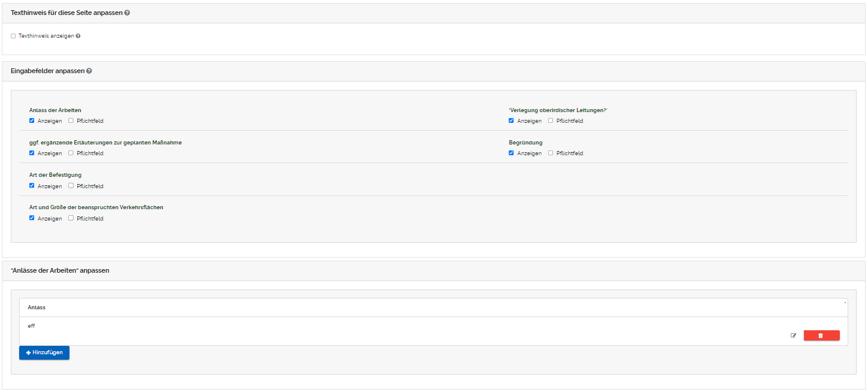Check 'Pflichtfeld' under 'Begründung'
Viewport: 868px width, 392px height.
coord(551,153)
